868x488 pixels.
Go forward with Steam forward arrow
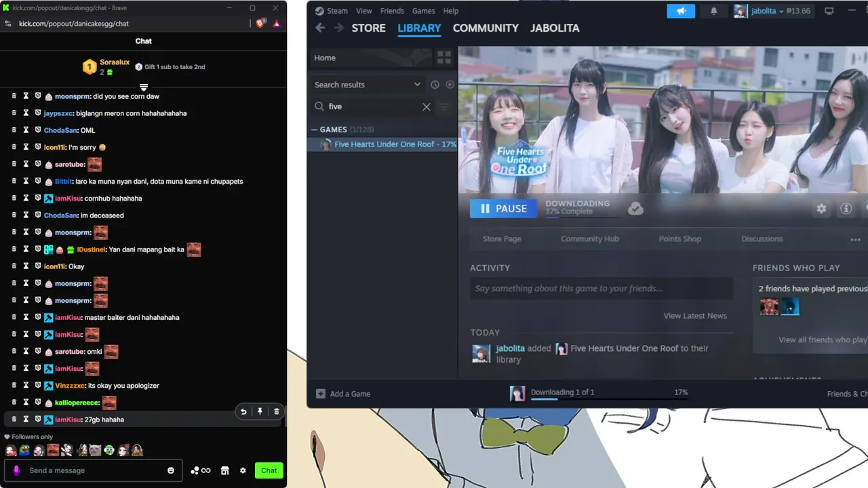[338, 28]
